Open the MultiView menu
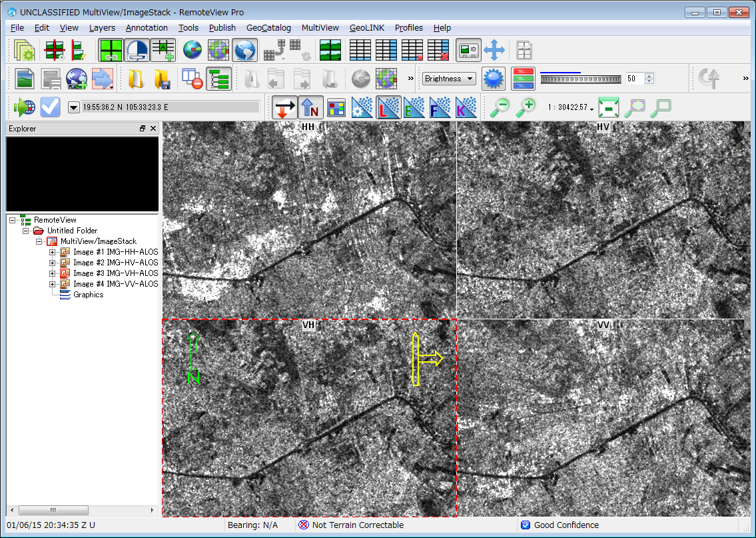The image size is (756, 538). pos(320,27)
